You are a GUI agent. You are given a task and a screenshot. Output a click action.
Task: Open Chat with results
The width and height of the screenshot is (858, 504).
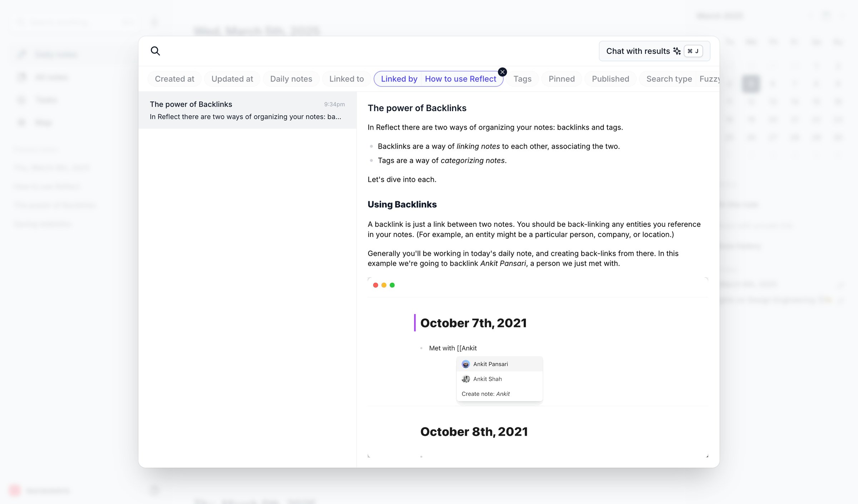654,51
